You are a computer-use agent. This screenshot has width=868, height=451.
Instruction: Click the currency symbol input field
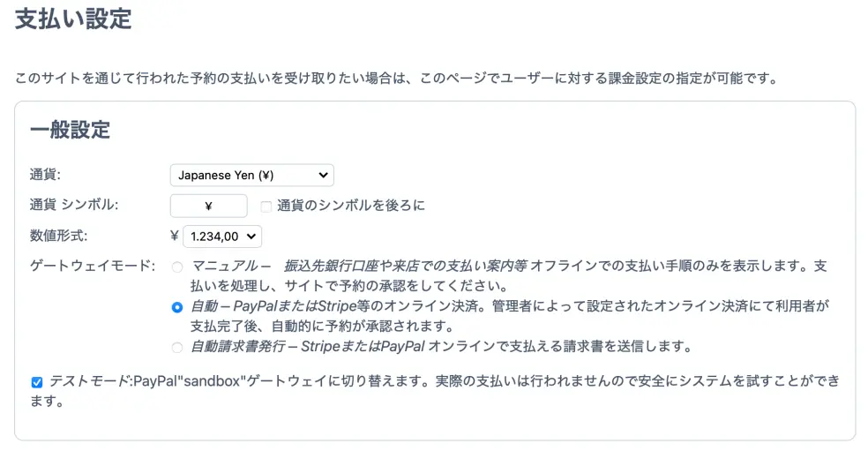click(208, 206)
